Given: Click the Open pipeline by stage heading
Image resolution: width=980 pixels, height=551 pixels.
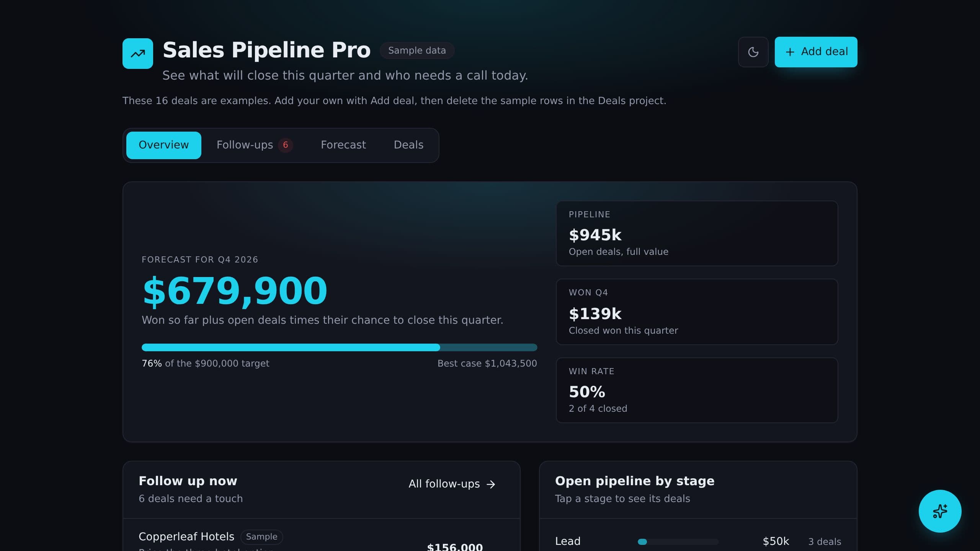Looking at the screenshot, I should [635, 481].
